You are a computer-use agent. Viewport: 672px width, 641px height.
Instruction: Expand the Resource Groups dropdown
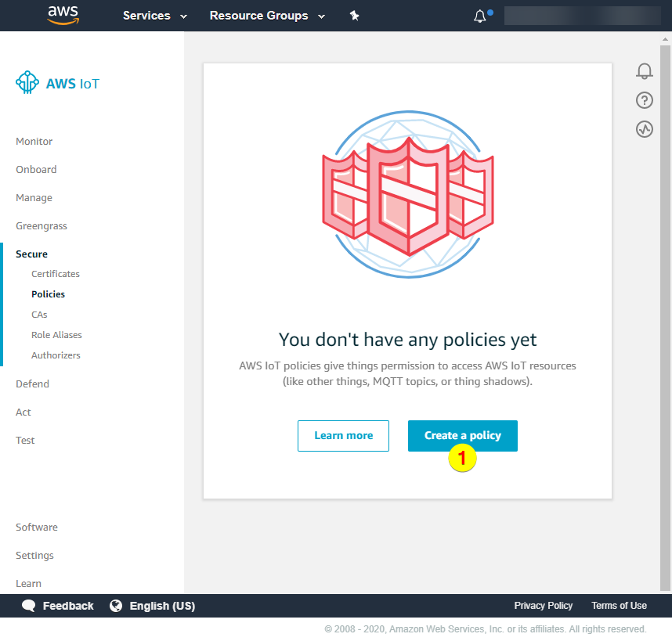pos(266,15)
